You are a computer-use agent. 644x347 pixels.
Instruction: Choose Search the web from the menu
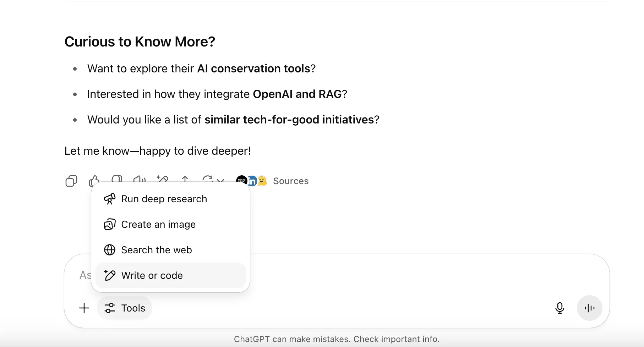click(x=170, y=250)
